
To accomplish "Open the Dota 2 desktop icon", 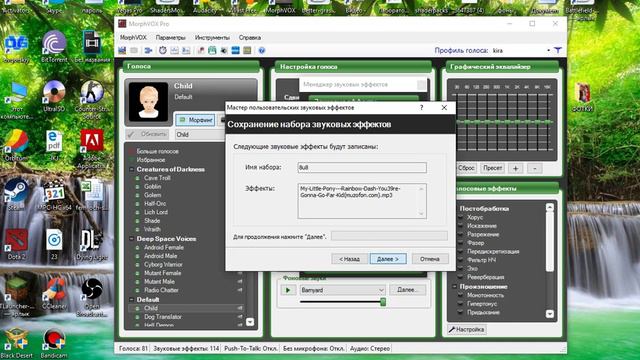I will [x=16, y=244].
